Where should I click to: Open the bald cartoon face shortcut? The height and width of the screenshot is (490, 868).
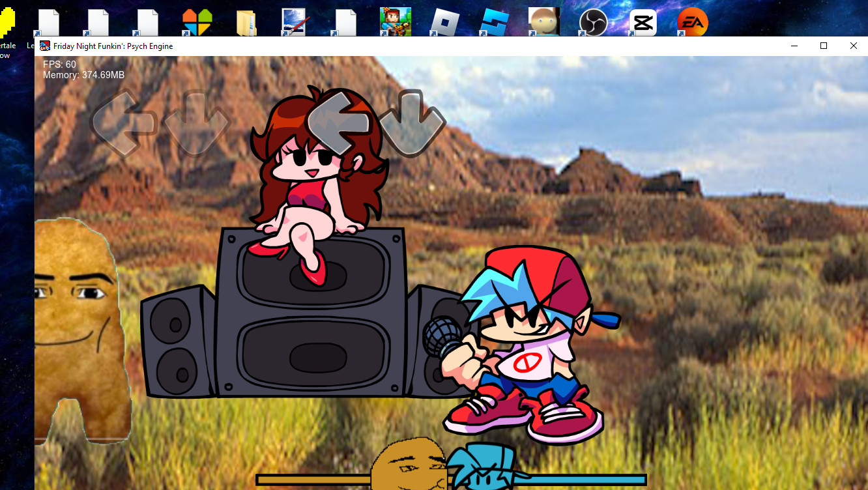coord(543,22)
